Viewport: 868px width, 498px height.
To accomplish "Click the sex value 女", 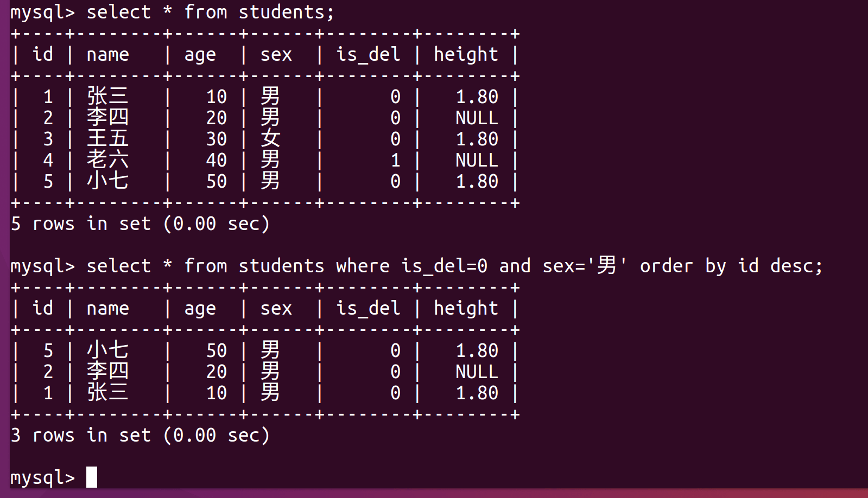I will [270, 139].
